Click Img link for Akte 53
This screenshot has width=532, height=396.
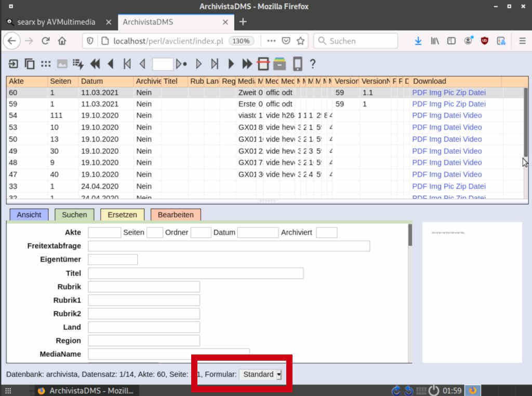[435, 128]
